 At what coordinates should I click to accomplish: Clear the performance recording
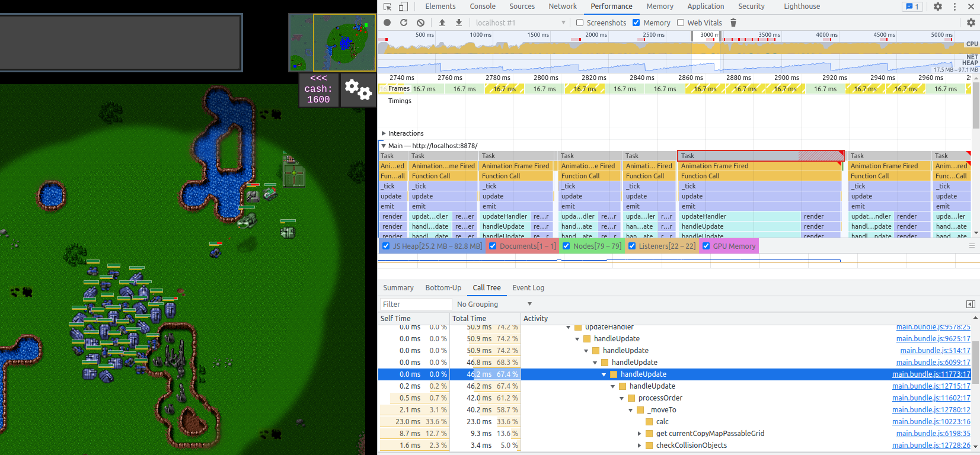[420, 23]
